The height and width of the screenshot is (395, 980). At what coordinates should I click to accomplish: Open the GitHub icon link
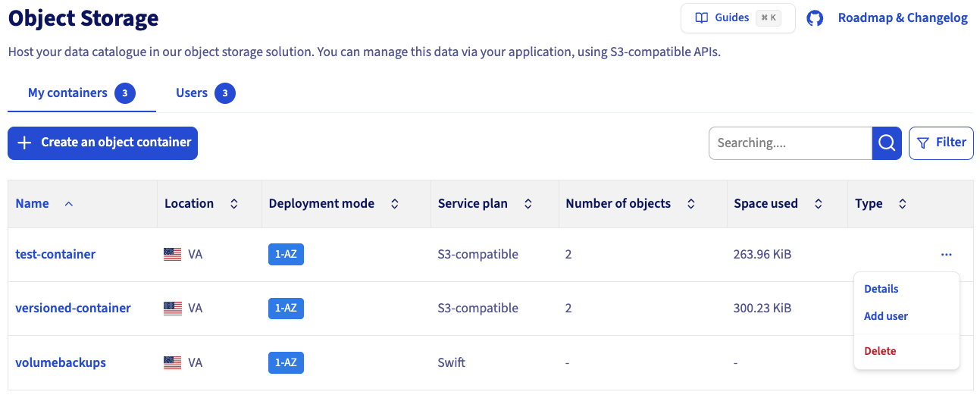815,18
